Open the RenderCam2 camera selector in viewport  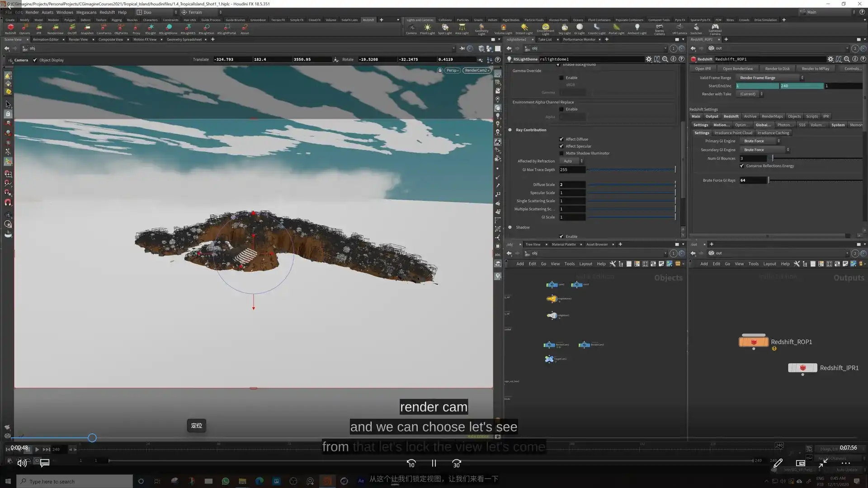point(476,70)
